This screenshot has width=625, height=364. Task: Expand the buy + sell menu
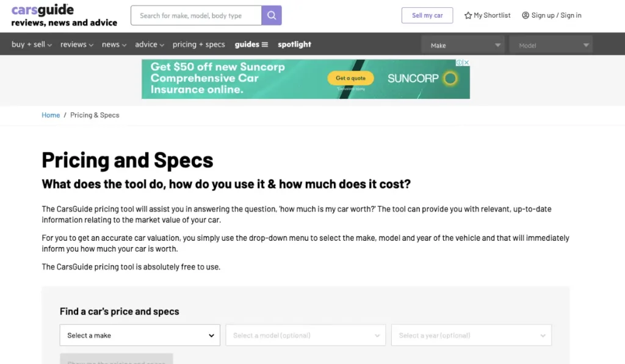(x=32, y=45)
